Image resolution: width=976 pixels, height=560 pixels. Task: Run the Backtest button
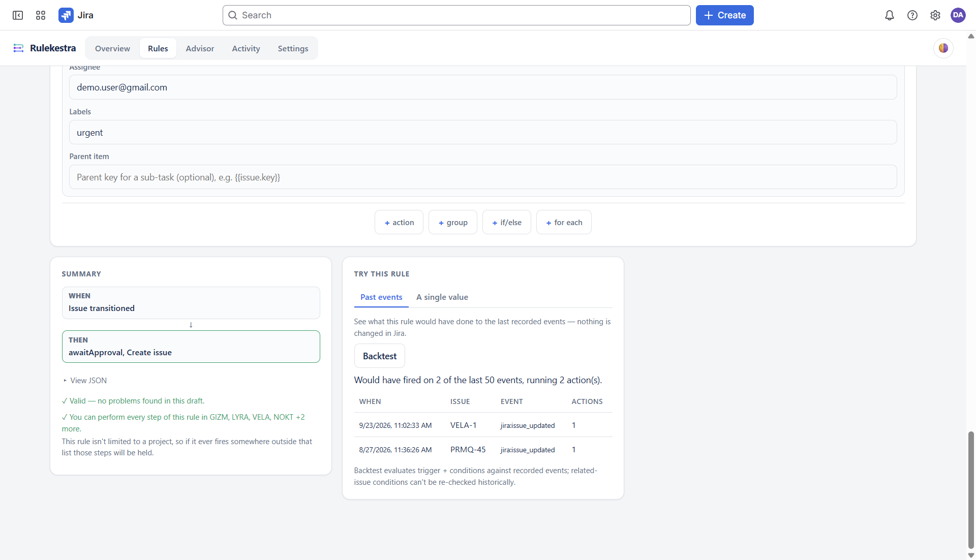click(380, 356)
